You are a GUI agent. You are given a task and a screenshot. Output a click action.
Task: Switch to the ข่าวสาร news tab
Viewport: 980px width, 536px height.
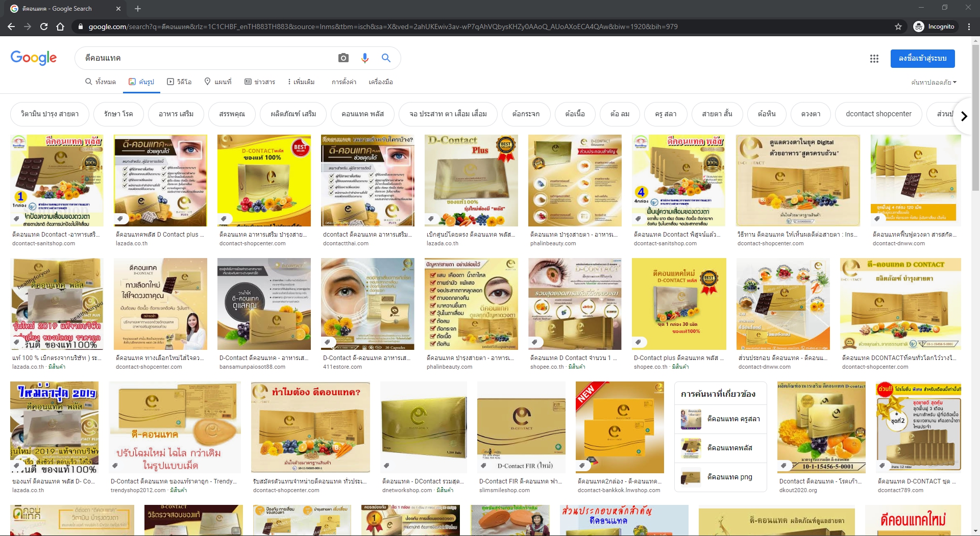260,82
